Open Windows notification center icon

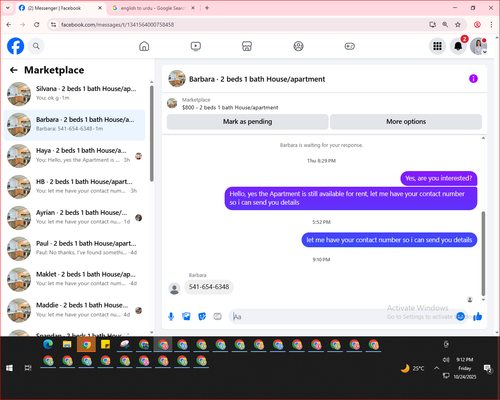(x=488, y=368)
